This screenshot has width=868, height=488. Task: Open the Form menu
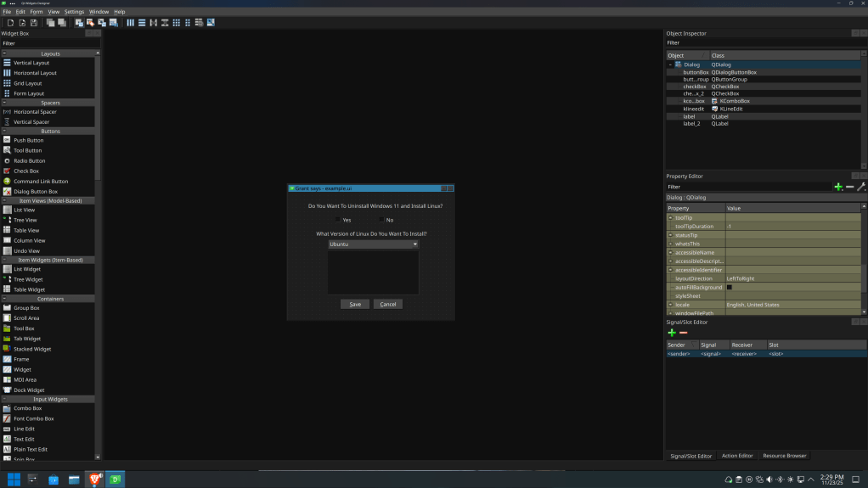tap(37, 12)
